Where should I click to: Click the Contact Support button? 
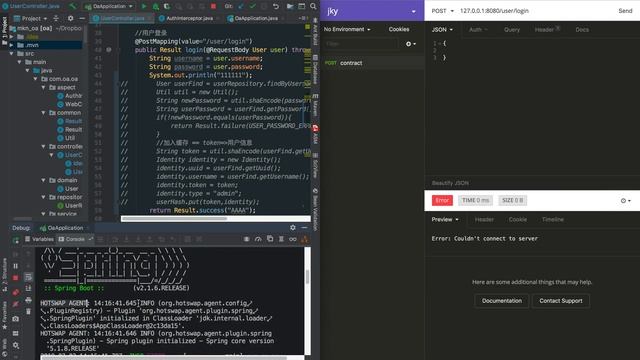tap(561, 301)
